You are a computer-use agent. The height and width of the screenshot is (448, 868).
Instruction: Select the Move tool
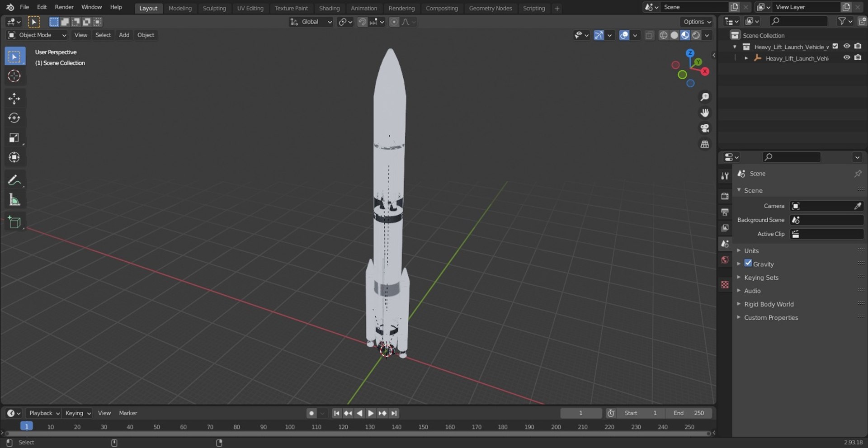point(14,99)
